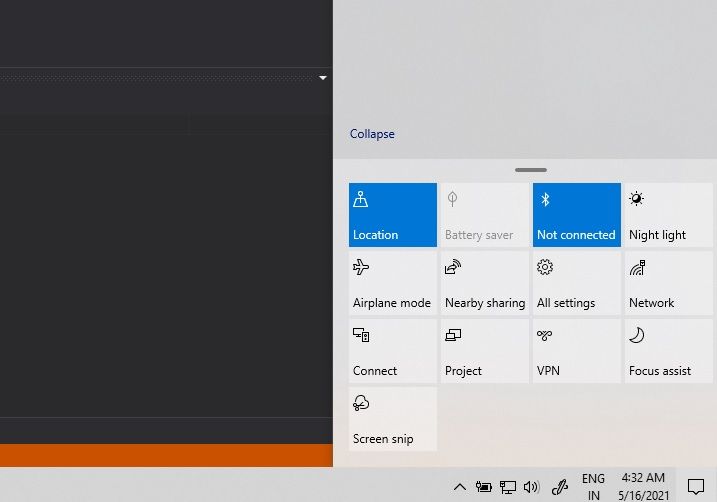Open the volume speaker tray icon

pos(531,487)
